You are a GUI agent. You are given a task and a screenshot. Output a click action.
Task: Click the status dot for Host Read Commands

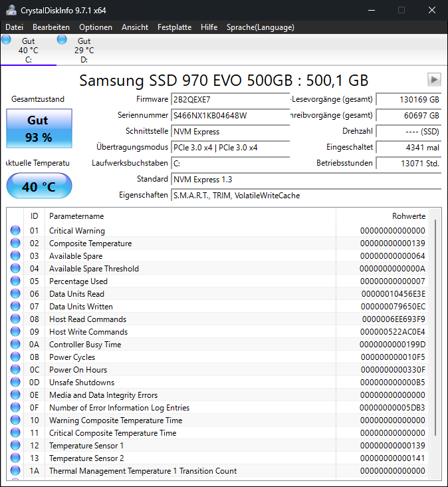pyautogui.click(x=15, y=319)
